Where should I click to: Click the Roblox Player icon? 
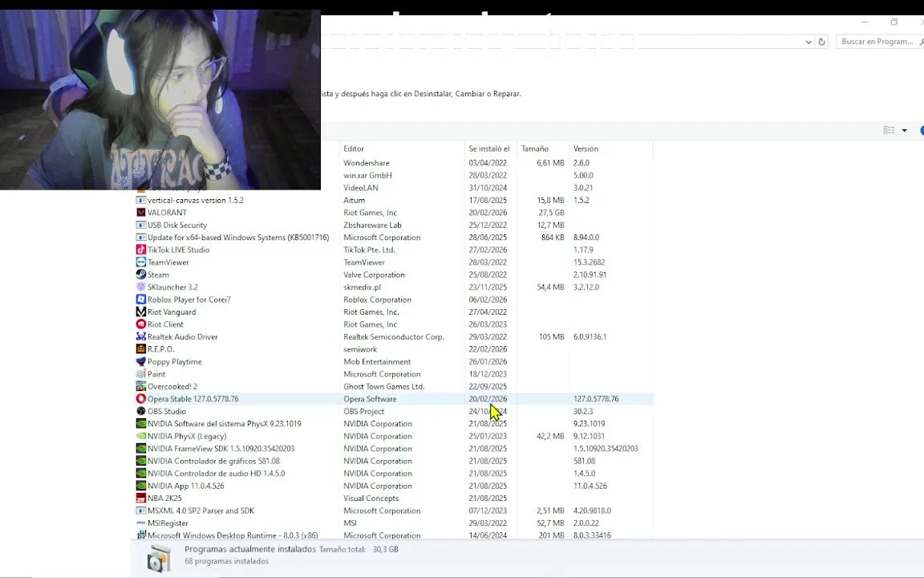[141, 299]
